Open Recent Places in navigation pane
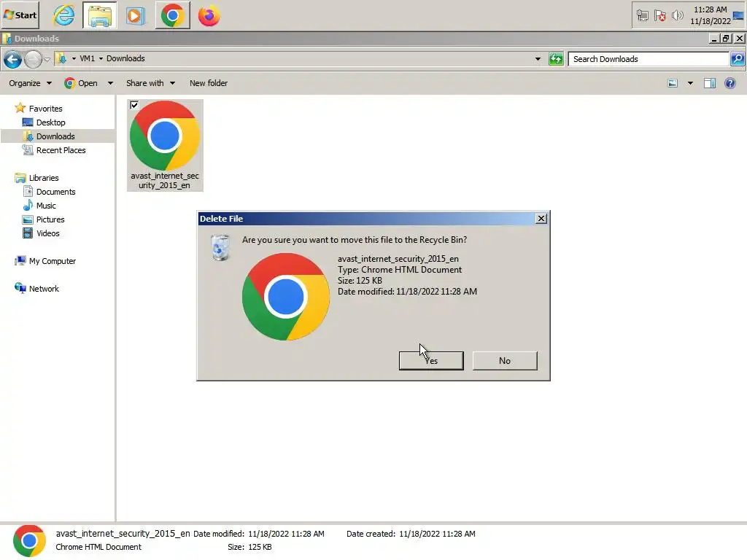 61,150
